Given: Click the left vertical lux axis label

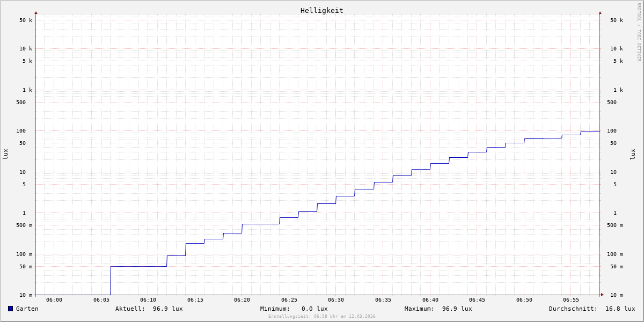Looking at the screenshot, I should click(5, 154).
